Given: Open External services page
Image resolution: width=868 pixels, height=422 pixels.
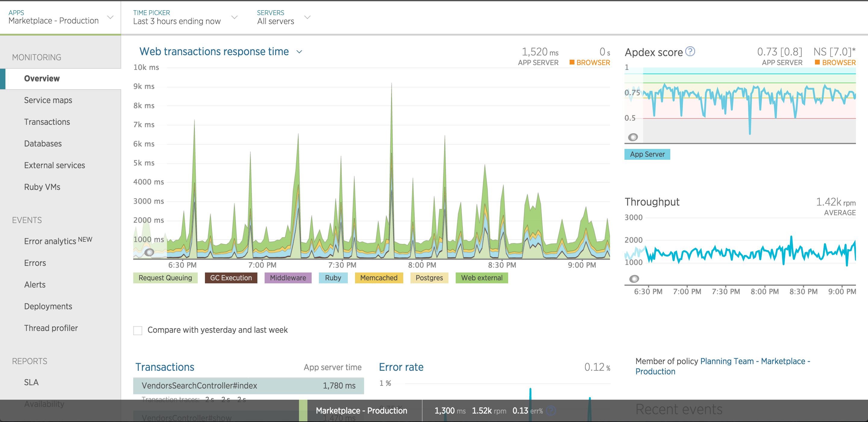Looking at the screenshot, I should coord(55,165).
